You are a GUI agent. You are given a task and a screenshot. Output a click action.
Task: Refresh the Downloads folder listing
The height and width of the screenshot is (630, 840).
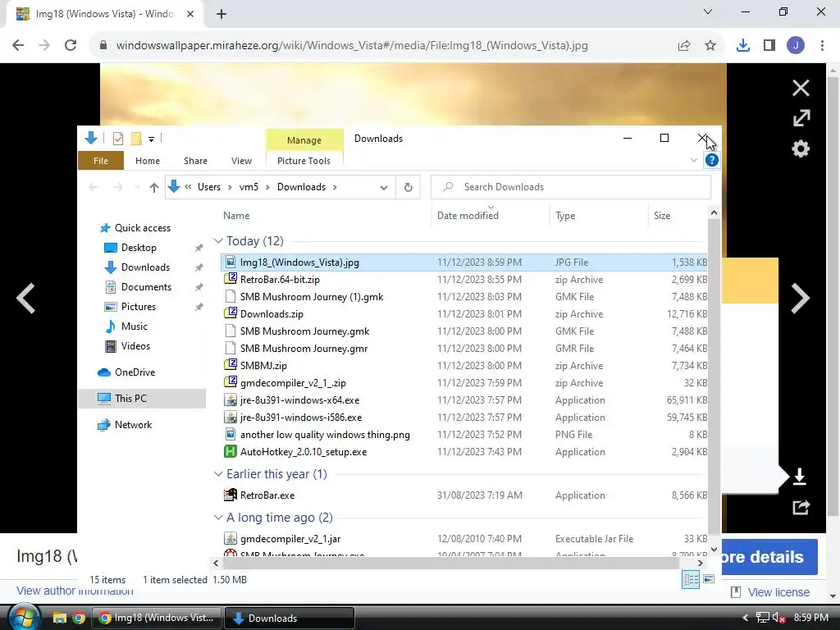pos(409,187)
